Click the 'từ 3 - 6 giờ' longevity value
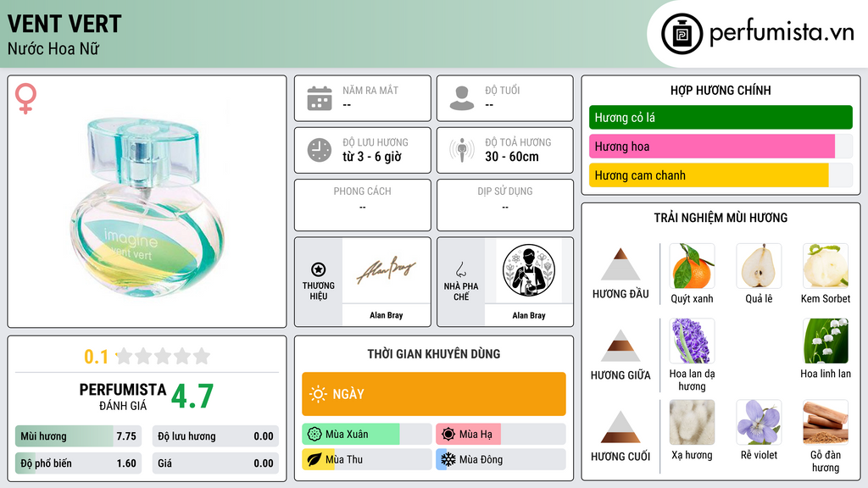 pos(372,157)
